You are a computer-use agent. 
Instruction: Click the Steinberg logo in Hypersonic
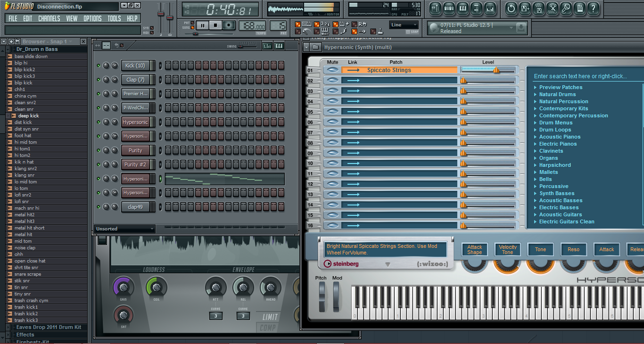(341, 264)
